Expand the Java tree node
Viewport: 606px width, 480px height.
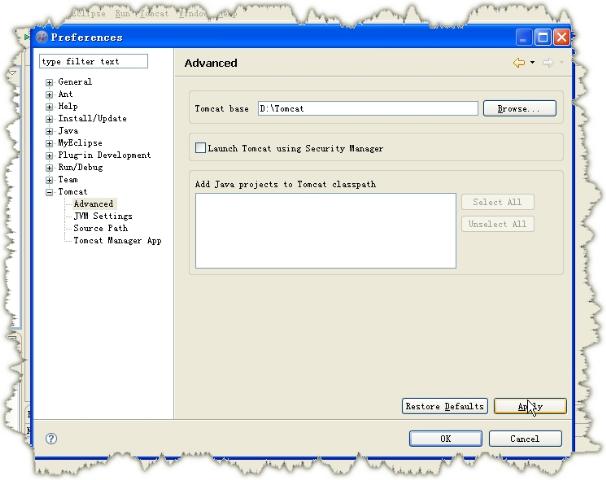(x=49, y=131)
